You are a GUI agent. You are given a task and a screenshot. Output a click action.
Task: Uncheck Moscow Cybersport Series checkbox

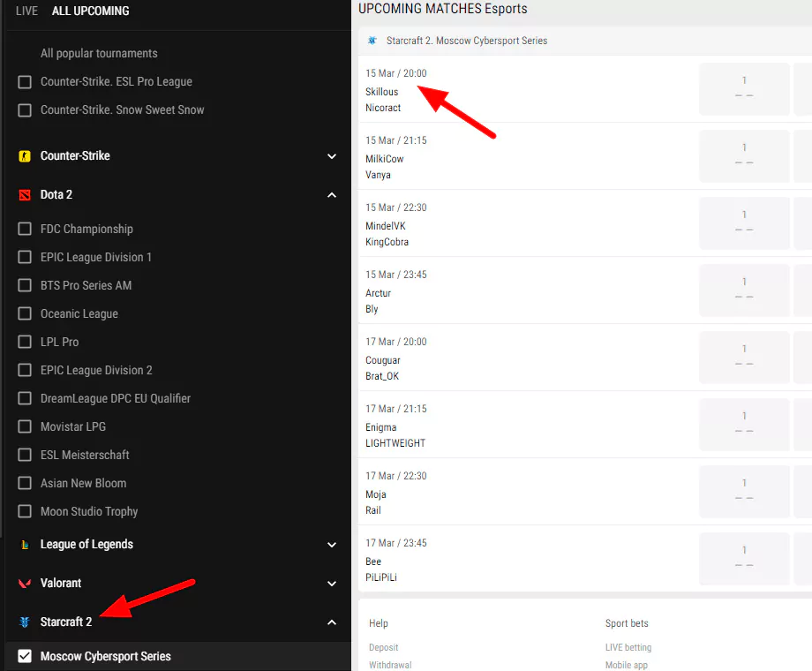[x=25, y=656]
